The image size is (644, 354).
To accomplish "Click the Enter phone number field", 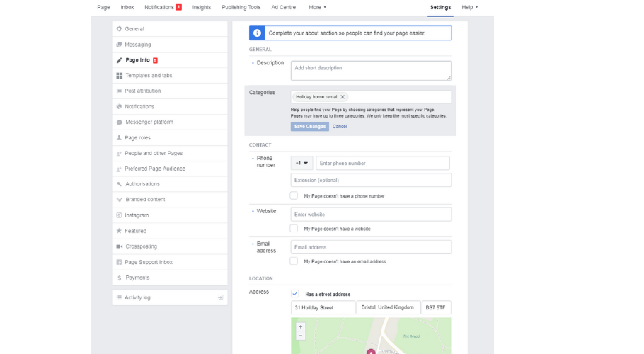I will (383, 163).
